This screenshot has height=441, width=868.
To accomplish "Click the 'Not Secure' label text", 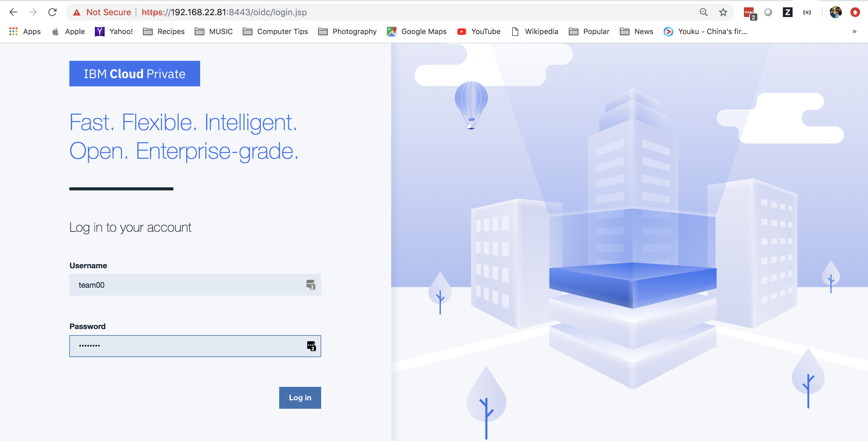I will point(109,12).
